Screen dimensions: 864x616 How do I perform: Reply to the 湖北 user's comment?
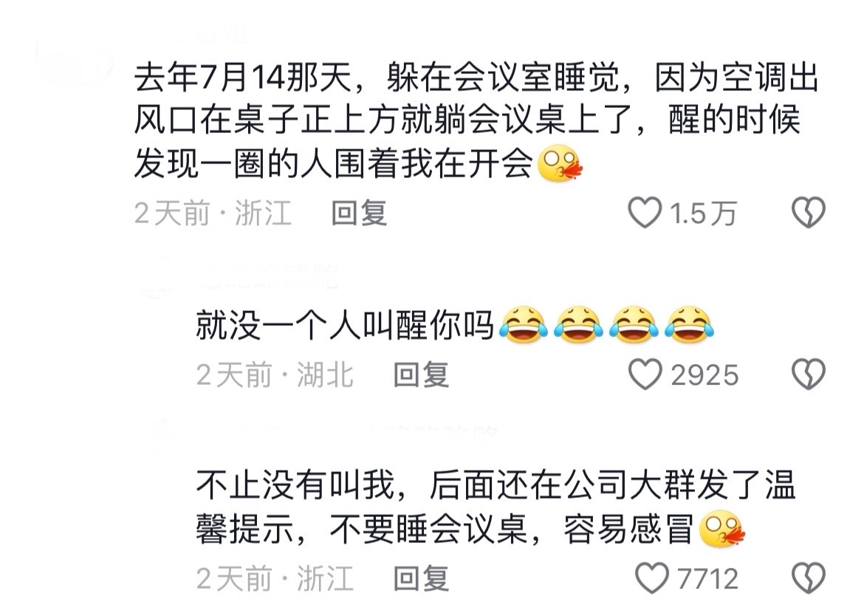421,375
